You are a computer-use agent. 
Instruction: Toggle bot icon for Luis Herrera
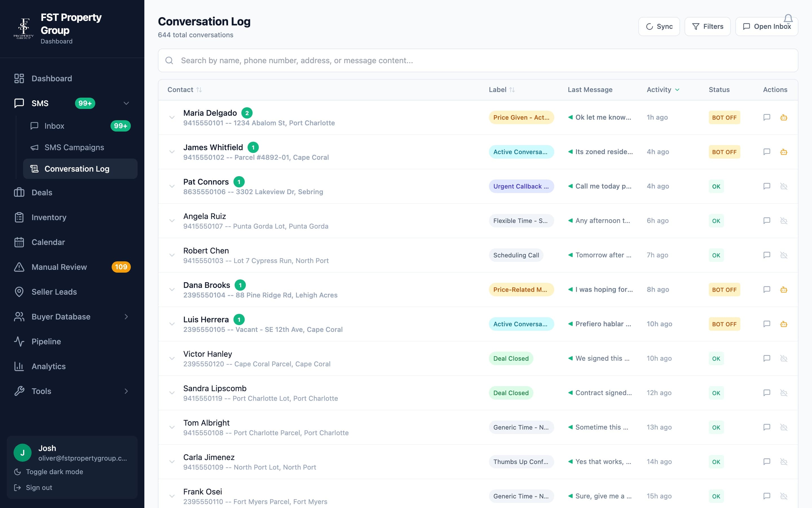click(784, 324)
